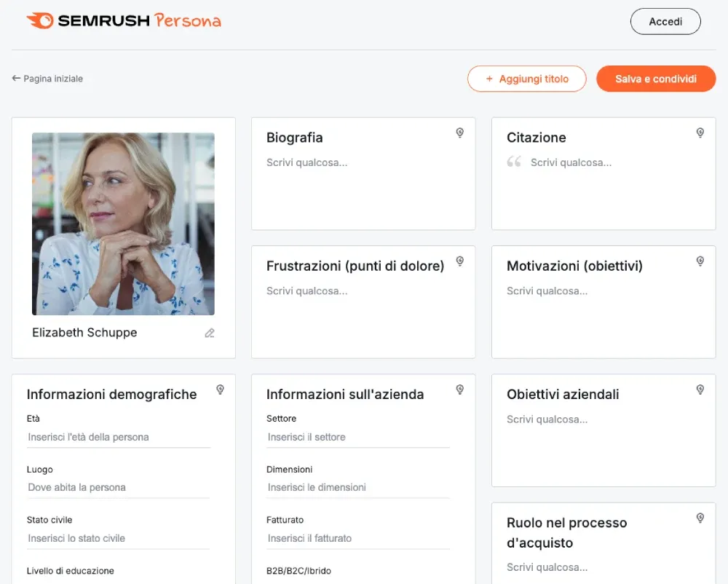The width and height of the screenshot is (728, 584).
Task: Open the lightbulb hint for Informazioni demografiche
Action: click(220, 390)
